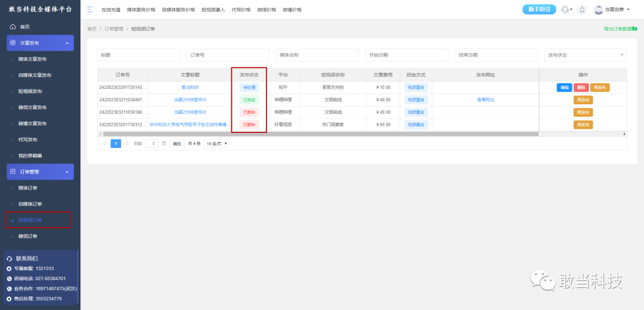Open the 敢当科技 article title link
644x310 pixels.
coord(190,88)
